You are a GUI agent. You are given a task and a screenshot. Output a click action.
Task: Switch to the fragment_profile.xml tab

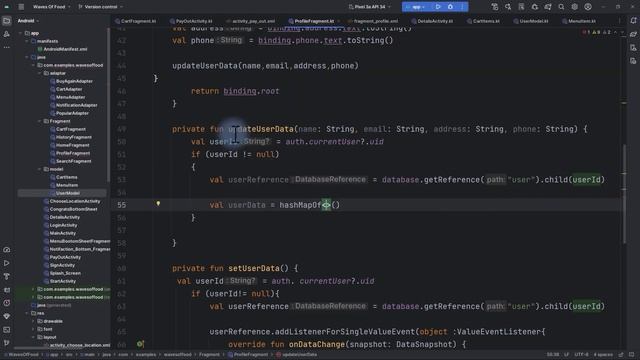tap(373, 21)
